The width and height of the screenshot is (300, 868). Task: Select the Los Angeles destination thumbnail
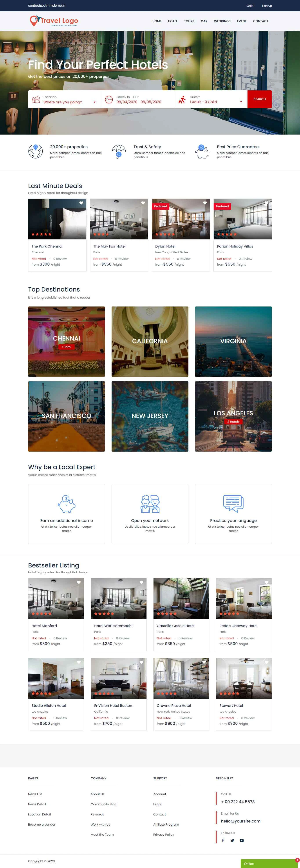click(x=233, y=416)
